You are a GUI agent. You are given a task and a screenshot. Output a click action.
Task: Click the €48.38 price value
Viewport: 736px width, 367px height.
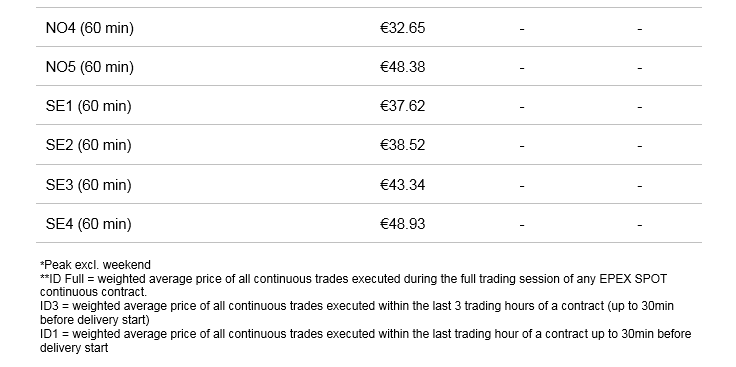[x=403, y=67]
